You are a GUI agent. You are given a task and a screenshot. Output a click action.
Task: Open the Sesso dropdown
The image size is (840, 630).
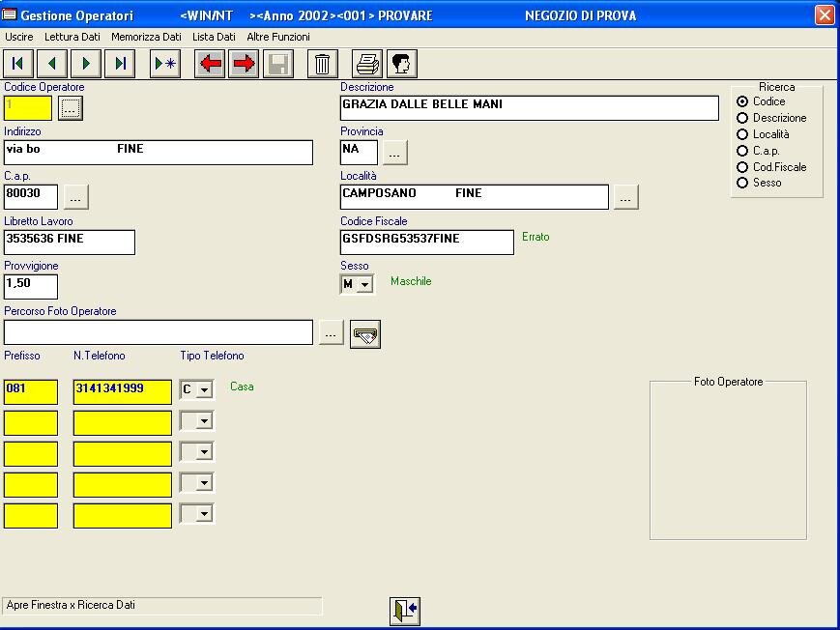click(x=363, y=285)
